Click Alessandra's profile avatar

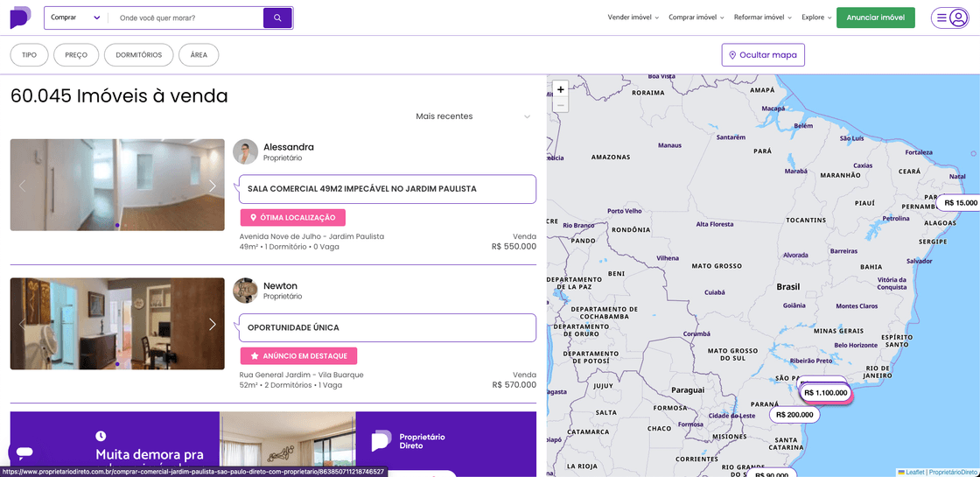tap(245, 152)
